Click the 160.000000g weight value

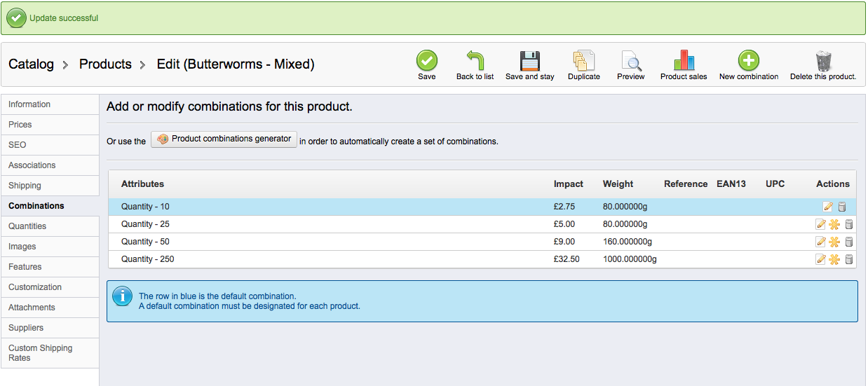pyautogui.click(x=628, y=242)
